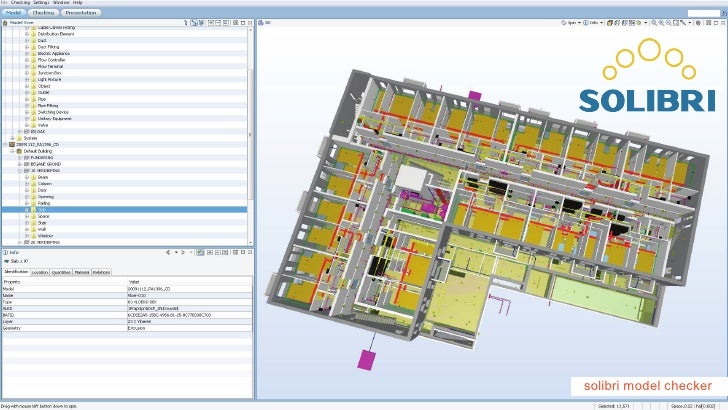
Task: Click the Property column header in Info table
Action: [x=64, y=282]
